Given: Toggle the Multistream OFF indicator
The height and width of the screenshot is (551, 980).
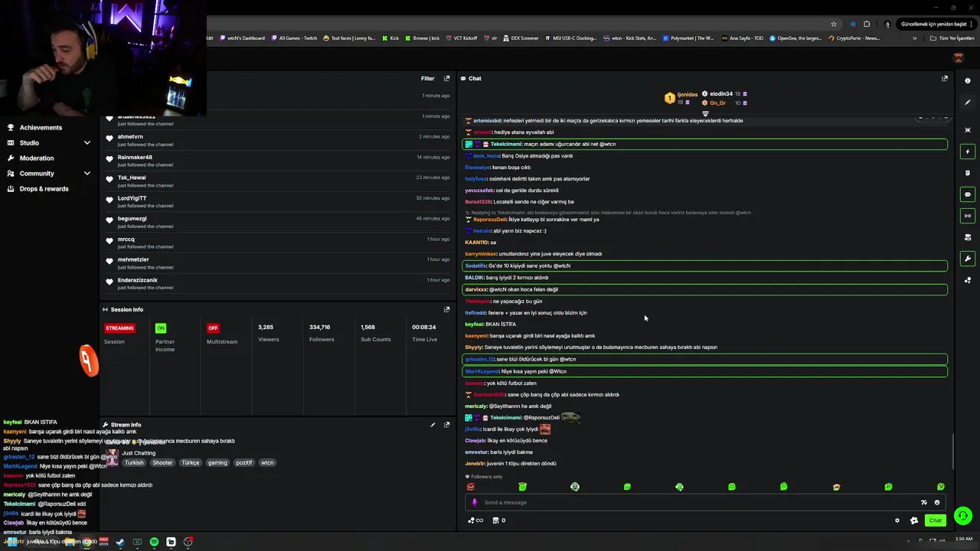Looking at the screenshot, I should pos(213,328).
